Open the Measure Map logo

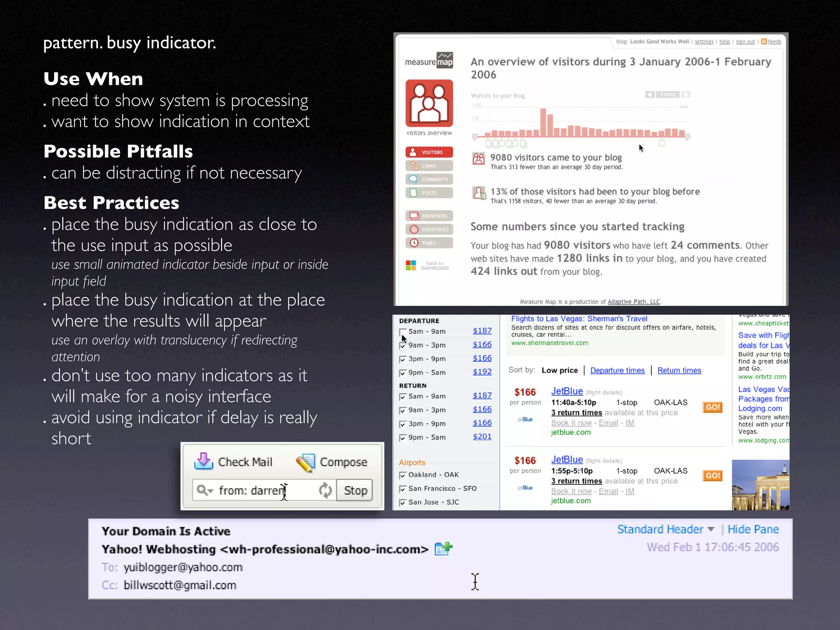coord(429,61)
